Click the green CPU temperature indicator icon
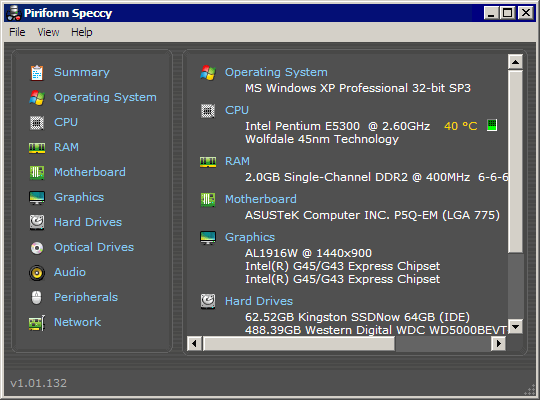Image resolution: width=540 pixels, height=400 pixels. point(492,125)
